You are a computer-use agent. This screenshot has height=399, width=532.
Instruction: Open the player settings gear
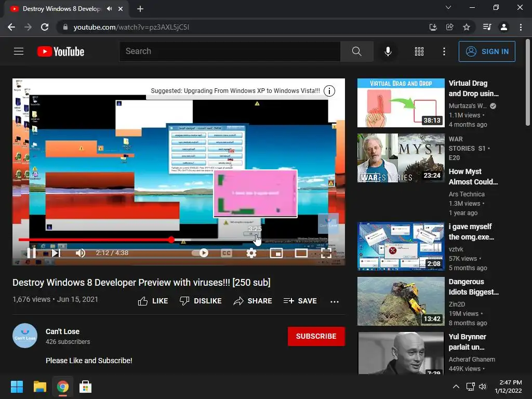pos(251,253)
